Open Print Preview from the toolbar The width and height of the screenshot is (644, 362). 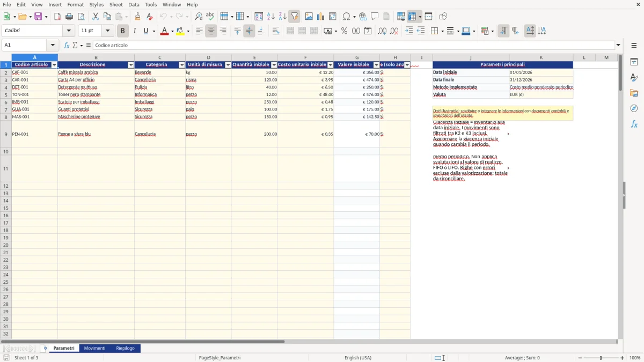(x=81, y=17)
